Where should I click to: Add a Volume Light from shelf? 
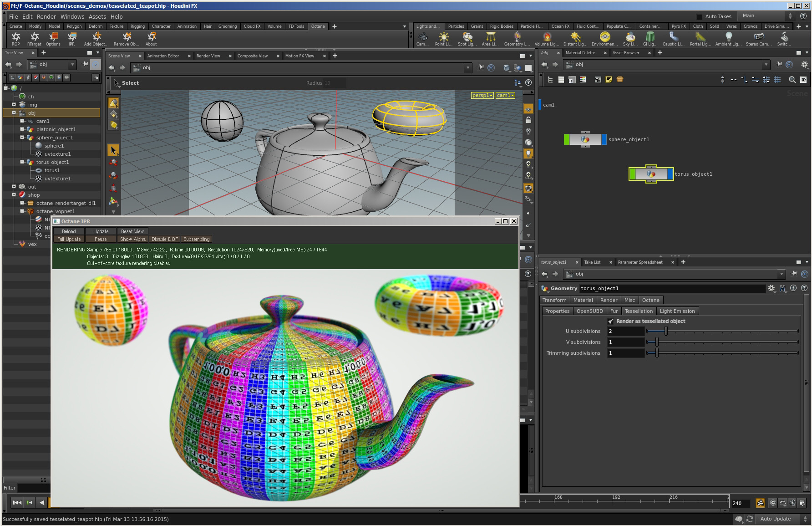(x=547, y=39)
